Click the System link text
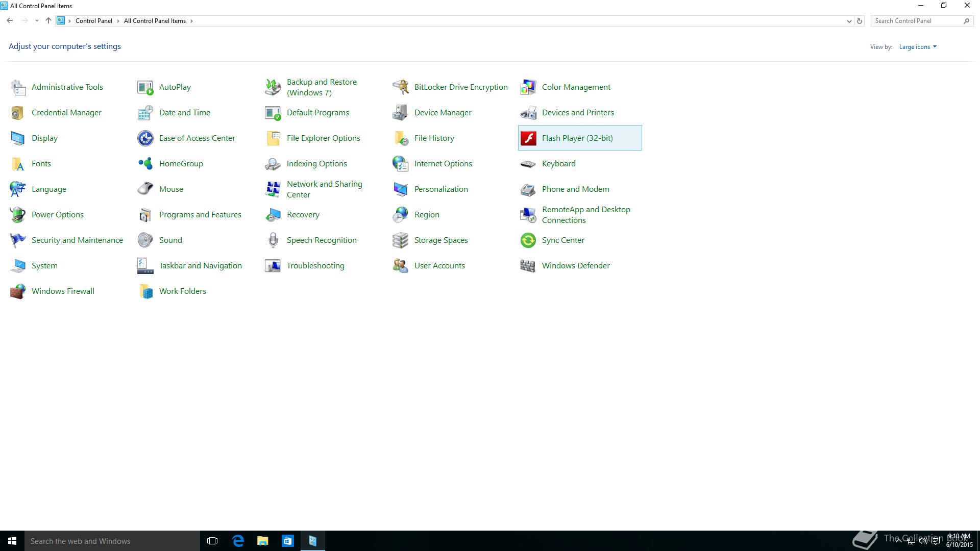This screenshot has height=551, width=980. click(44, 266)
